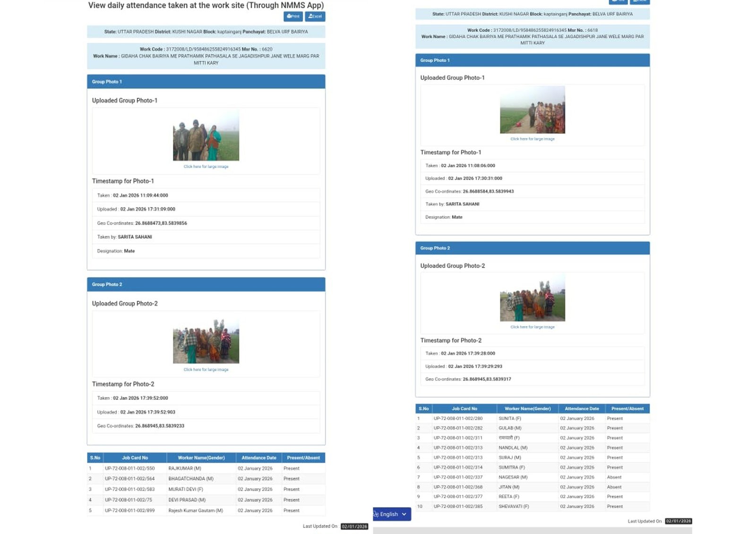Click the 'Worker Name(Gender)' column header in the 10-row table

click(x=527, y=409)
